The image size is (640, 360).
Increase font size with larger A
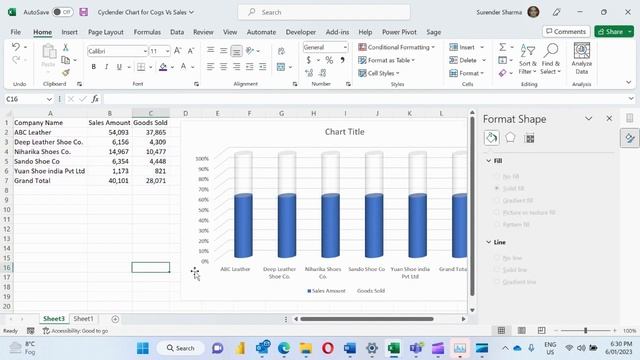178,51
